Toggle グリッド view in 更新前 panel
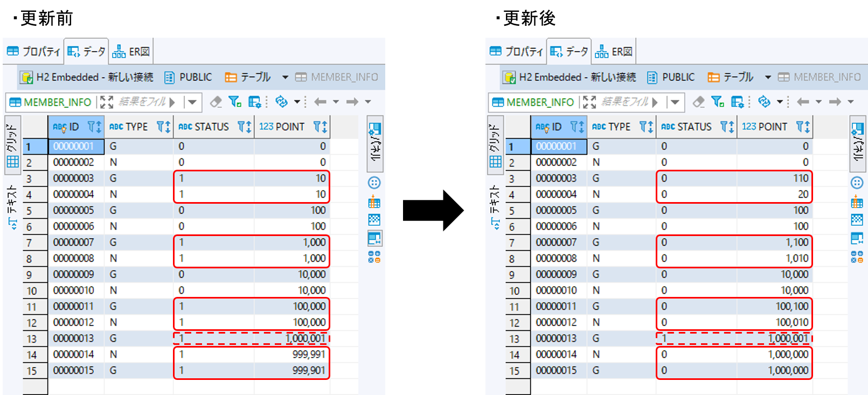Viewport: 868px width, 395px height. coord(13,145)
